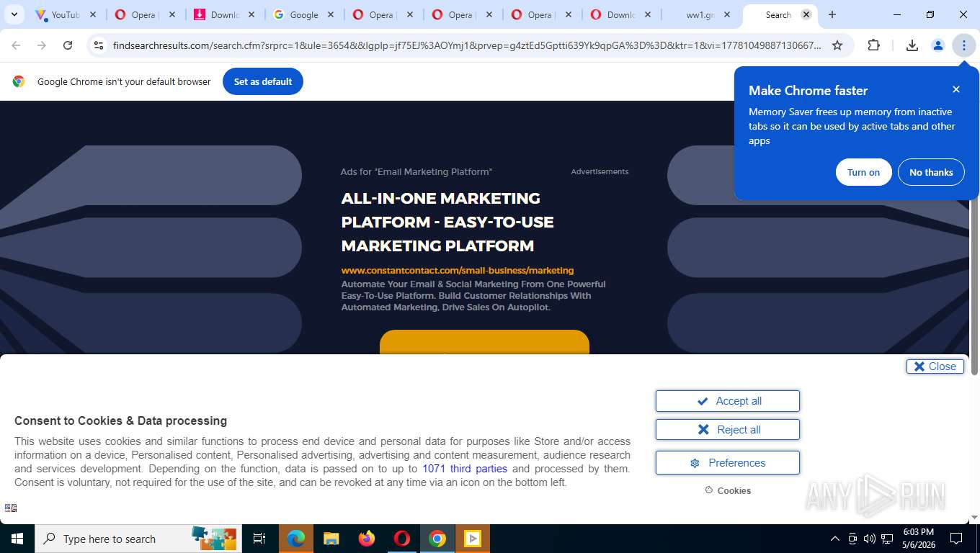Viewport: 980px width, 553px height.
Task: Switch to the ww1.gr tab
Action: [x=700, y=14]
